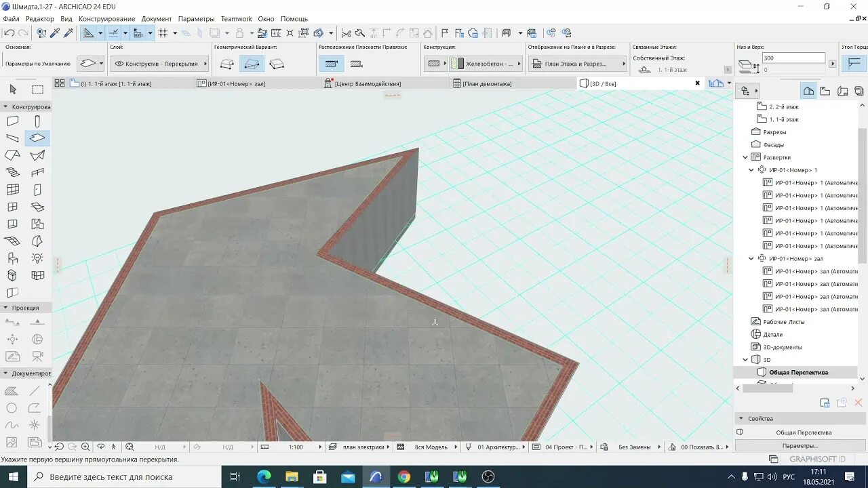Collapse the Развертки tree node
Screen dimensions: 868x488
tap(745, 157)
